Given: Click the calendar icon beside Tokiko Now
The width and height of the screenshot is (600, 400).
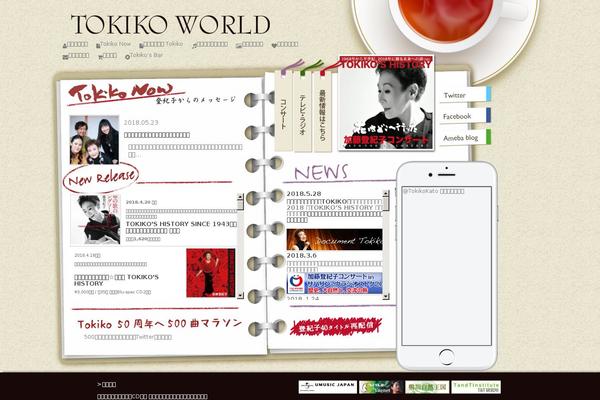Looking at the screenshot, I should [x=98, y=46].
